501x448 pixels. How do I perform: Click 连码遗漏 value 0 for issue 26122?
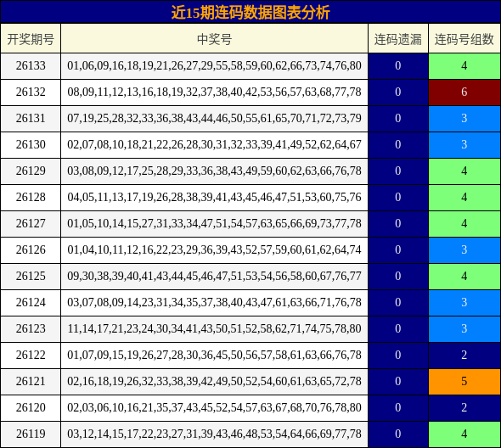(x=398, y=355)
